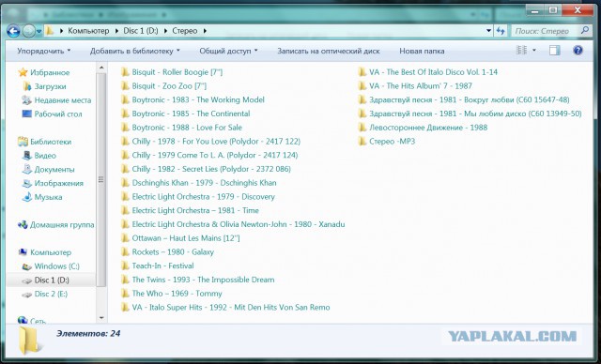Screen dimensions: 601x364
Task: Select 'Boytronic - 1985 - The Continental'
Action: tap(186, 114)
